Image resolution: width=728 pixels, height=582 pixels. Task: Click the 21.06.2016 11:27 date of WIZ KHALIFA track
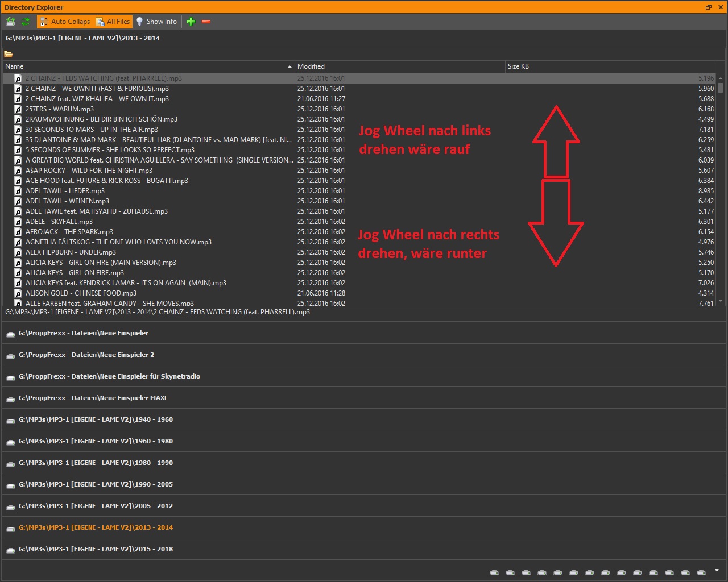[x=321, y=99]
